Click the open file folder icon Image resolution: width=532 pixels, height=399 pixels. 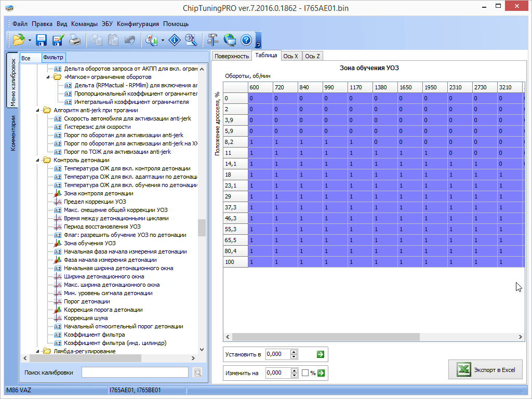point(18,40)
